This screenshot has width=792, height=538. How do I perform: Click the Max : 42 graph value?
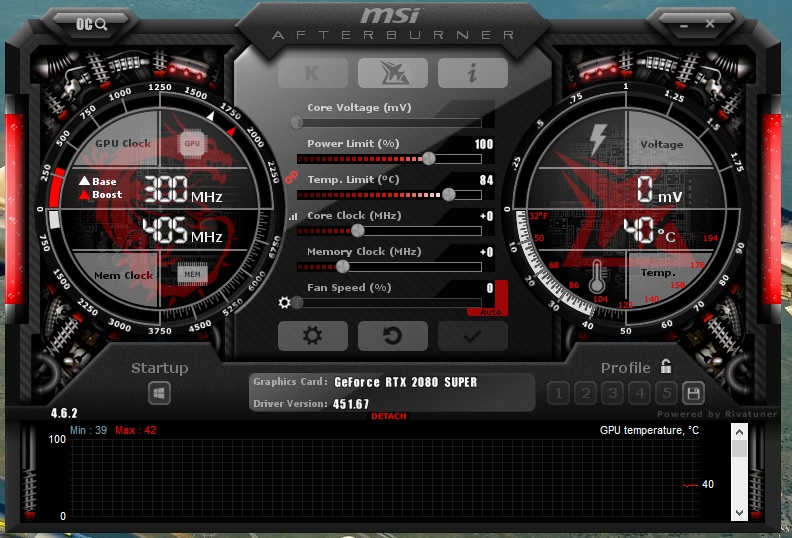click(x=136, y=430)
